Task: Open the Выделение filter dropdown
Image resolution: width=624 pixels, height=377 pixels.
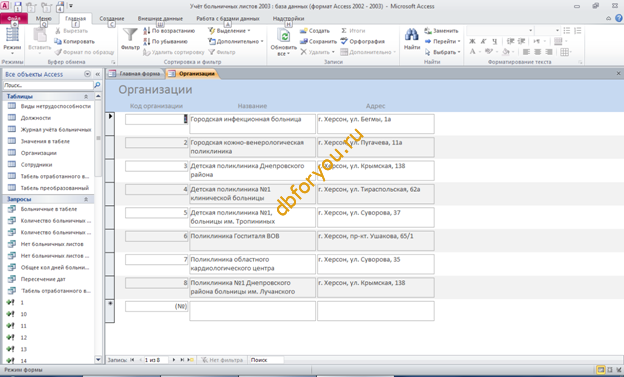Action: click(229, 31)
